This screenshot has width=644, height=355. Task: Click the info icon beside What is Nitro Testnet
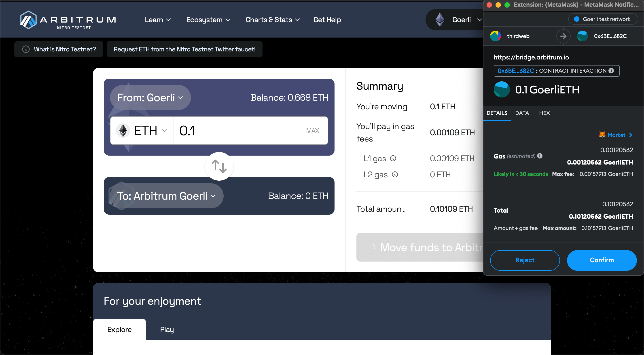[26, 49]
